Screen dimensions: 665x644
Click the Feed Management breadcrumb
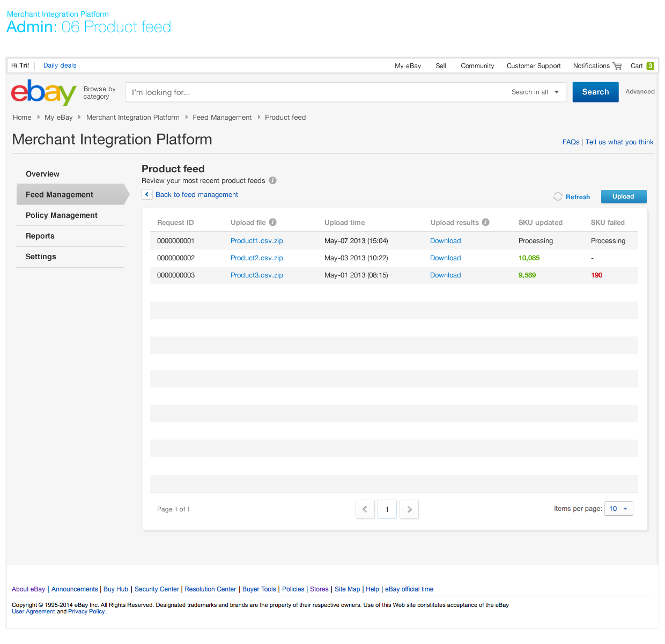222,118
